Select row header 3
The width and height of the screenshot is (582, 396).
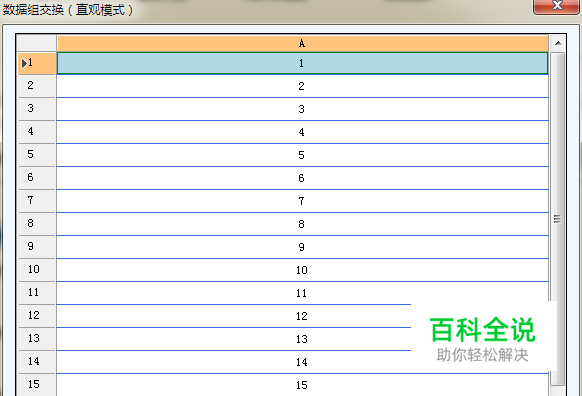(x=37, y=109)
